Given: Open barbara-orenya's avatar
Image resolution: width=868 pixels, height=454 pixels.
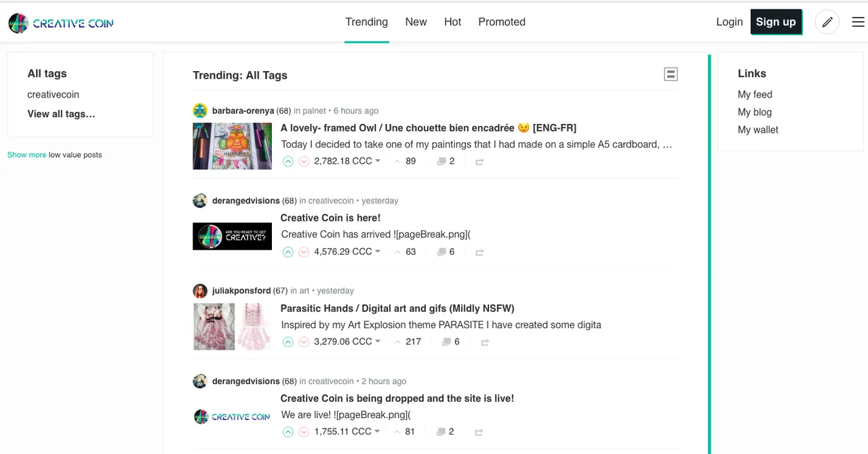Looking at the screenshot, I should (x=199, y=110).
